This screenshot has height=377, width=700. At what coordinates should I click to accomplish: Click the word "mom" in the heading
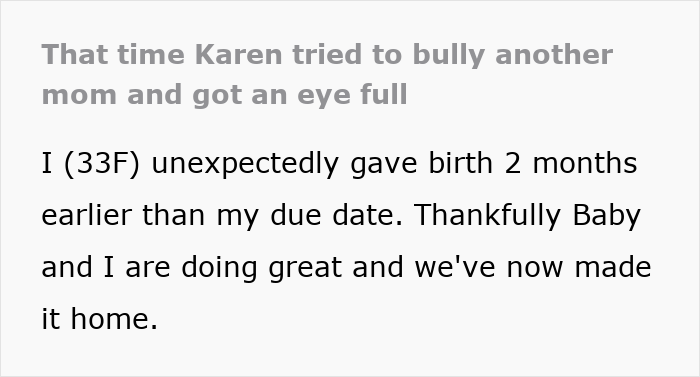click(x=79, y=95)
